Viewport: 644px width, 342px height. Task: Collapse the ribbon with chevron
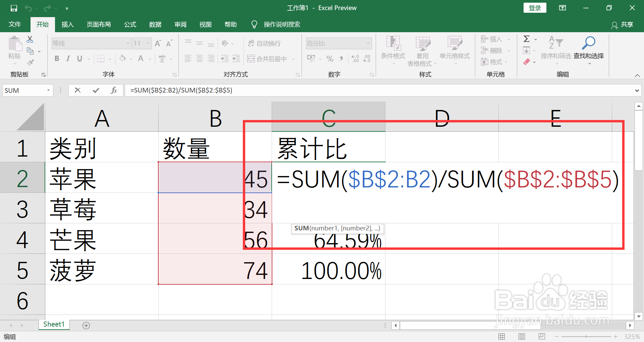tap(637, 75)
